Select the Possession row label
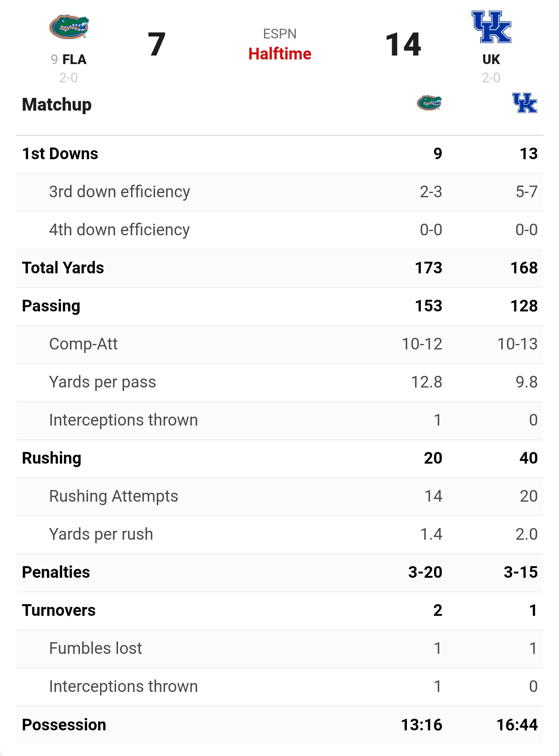The image size is (559, 756). click(x=64, y=725)
